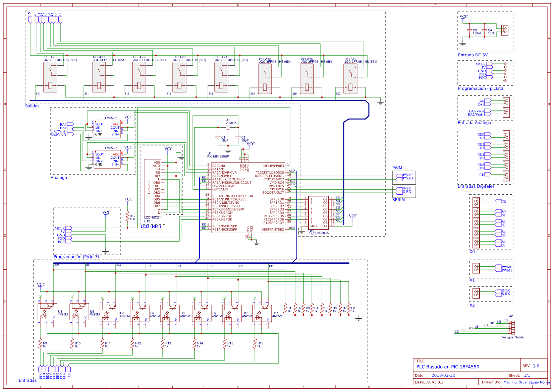
Task: Select the LCD-16X2 display component
Action: point(153,188)
